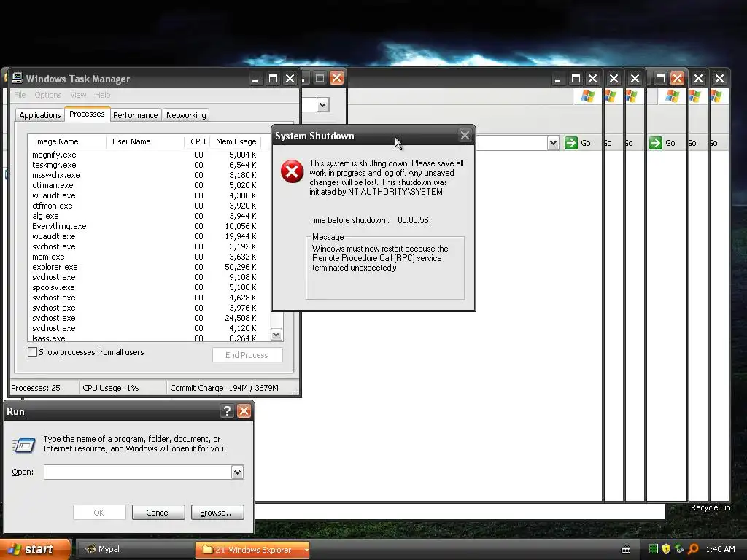
Task: Click Processes: 25 in the status bar
Action: point(36,388)
